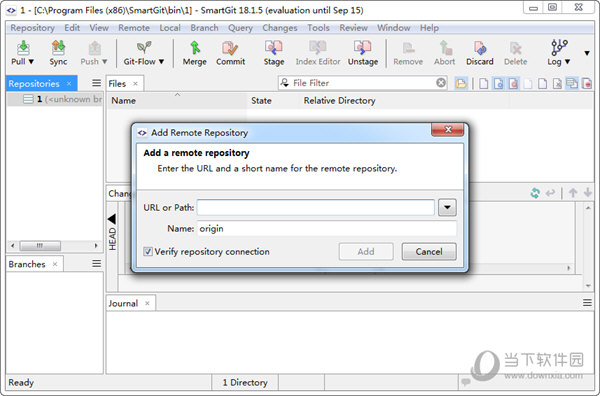600x396 pixels.
Task: Collapse the HEAD triangle marker
Action: click(x=112, y=219)
